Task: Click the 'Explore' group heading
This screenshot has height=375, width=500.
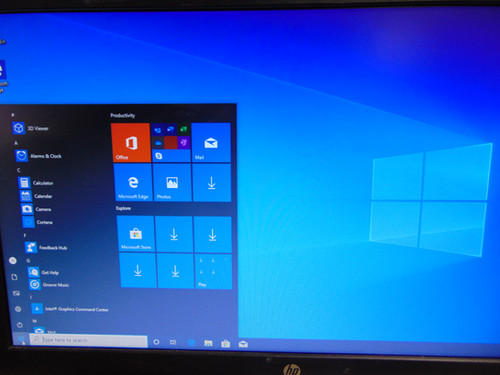Action: (123, 208)
